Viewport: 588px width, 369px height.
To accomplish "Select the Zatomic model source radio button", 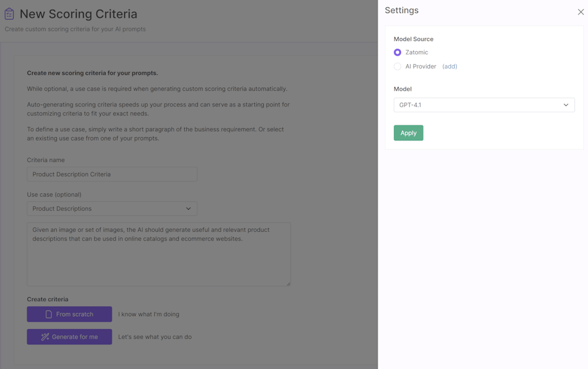I will (397, 52).
